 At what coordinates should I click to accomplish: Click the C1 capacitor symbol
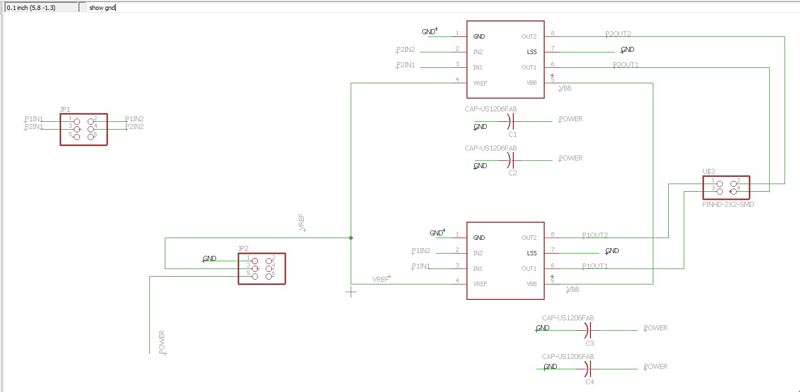[x=512, y=121]
